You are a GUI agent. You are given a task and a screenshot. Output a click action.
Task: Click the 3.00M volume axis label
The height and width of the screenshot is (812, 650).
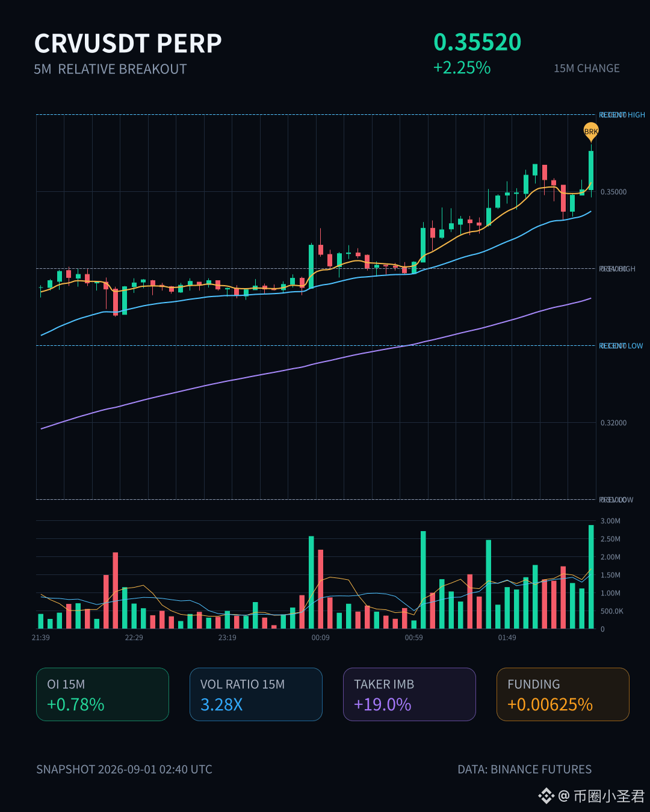(610, 521)
